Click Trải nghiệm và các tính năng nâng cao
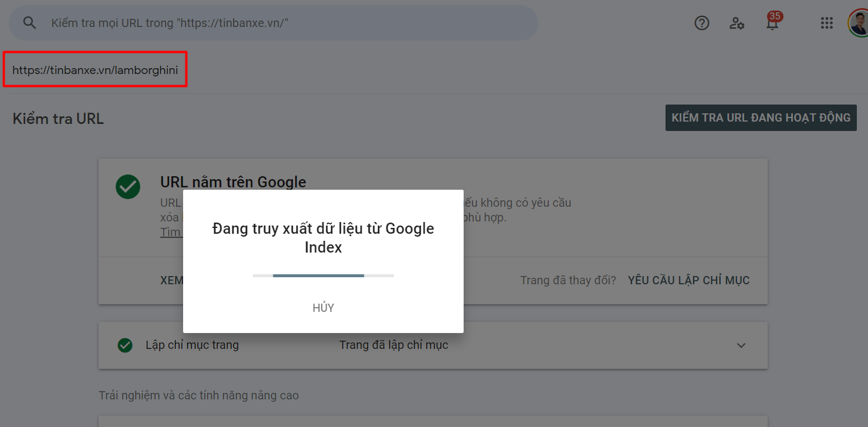The width and height of the screenshot is (868, 427). pyautogui.click(x=199, y=395)
